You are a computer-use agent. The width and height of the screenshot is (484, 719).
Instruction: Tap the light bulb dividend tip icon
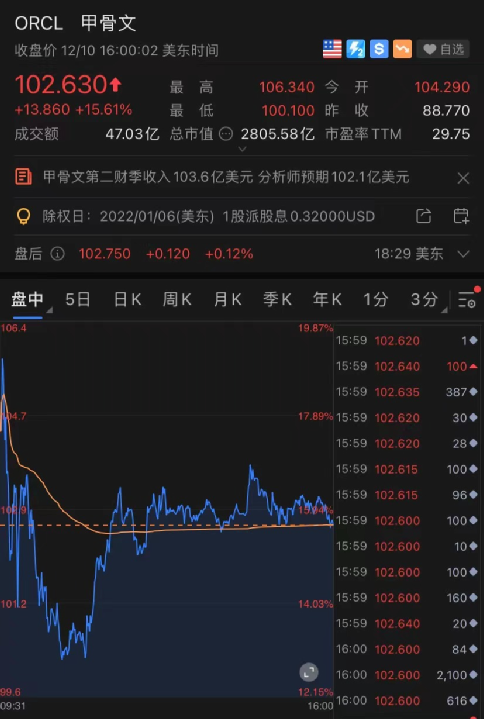pyautogui.click(x=23, y=216)
